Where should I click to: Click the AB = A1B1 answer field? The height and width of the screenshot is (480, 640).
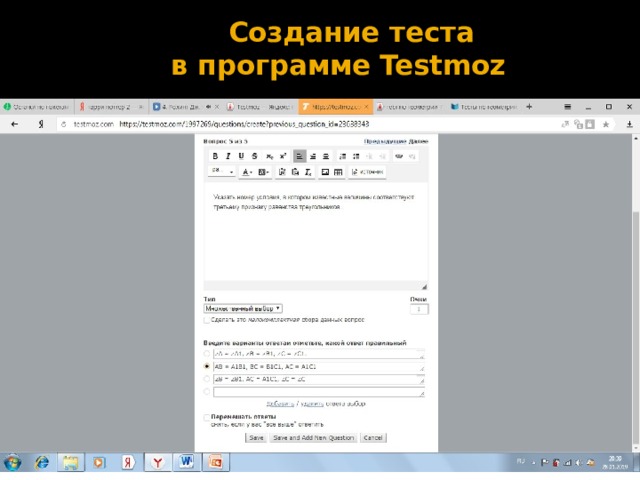click(319, 367)
